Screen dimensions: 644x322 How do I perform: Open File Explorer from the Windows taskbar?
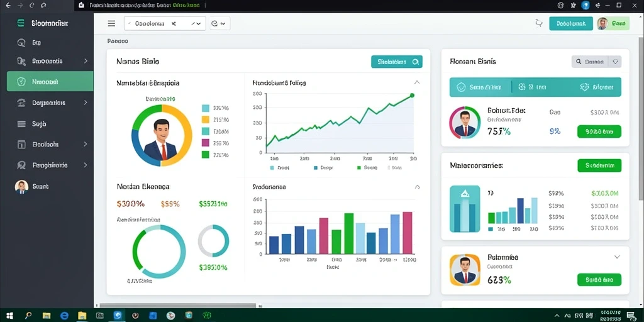(x=82, y=316)
